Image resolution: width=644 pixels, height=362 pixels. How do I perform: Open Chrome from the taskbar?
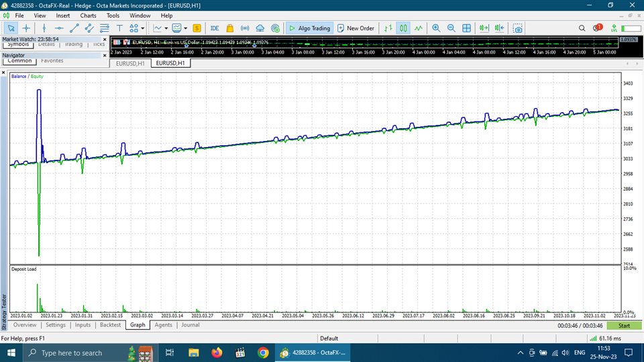coord(263,353)
